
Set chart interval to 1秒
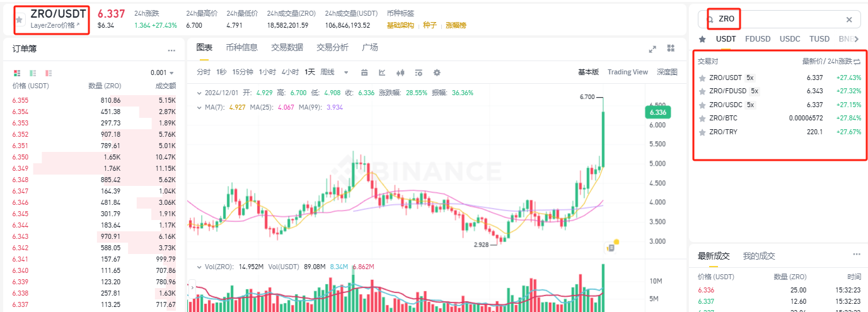[221, 72]
